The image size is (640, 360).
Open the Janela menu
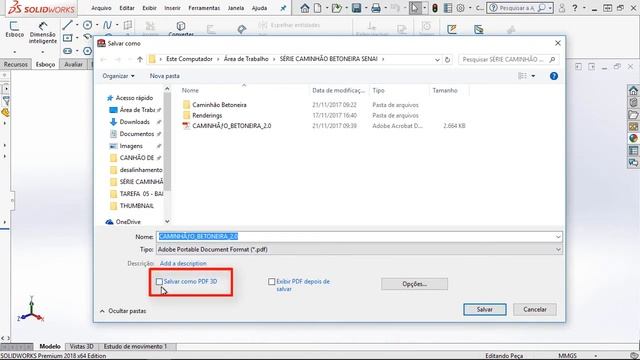point(236,8)
